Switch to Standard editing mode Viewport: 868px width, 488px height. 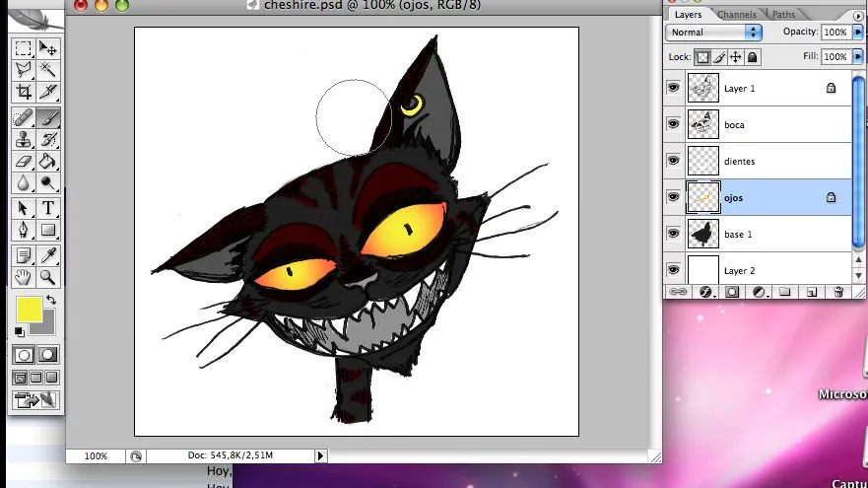tap(24, 355)
